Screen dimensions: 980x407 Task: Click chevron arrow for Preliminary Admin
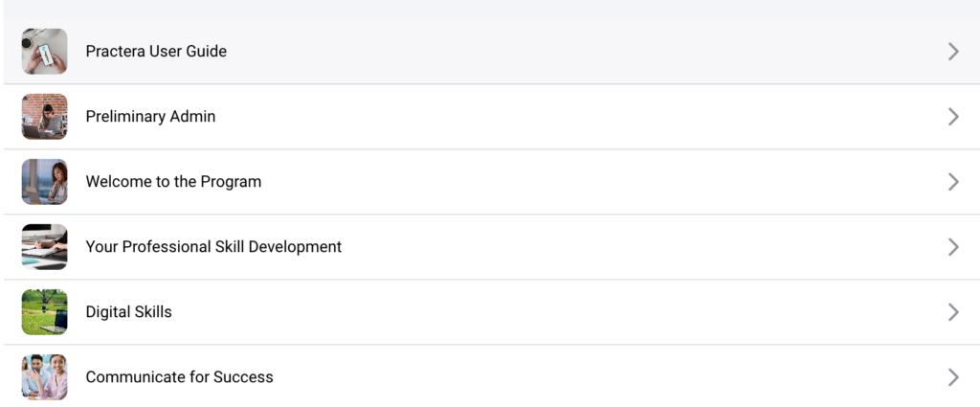click(952, 117)
